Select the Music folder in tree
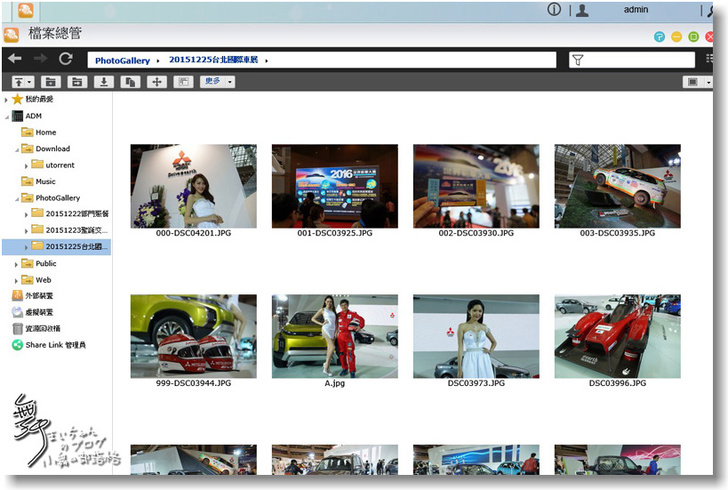728x490 pixels. (45, 182)
